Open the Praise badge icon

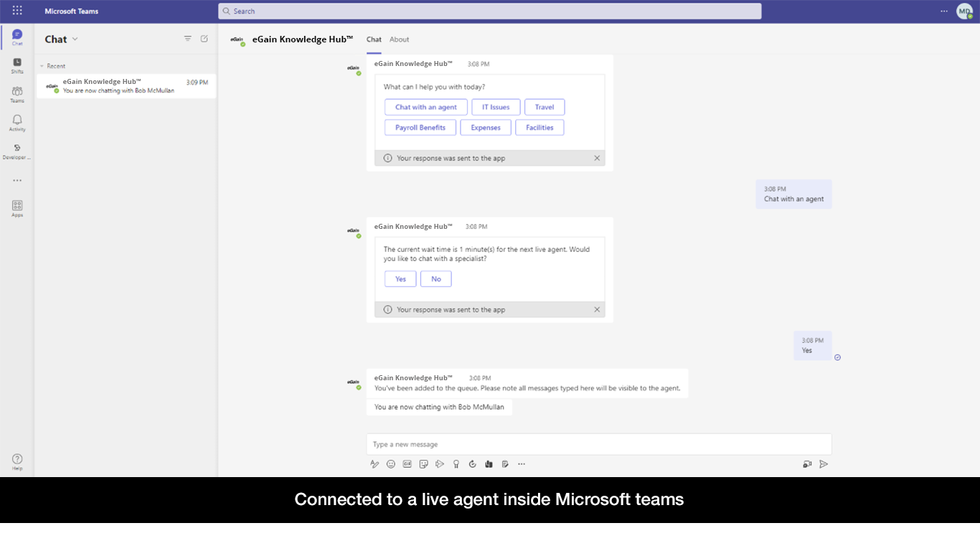point(456,464)
